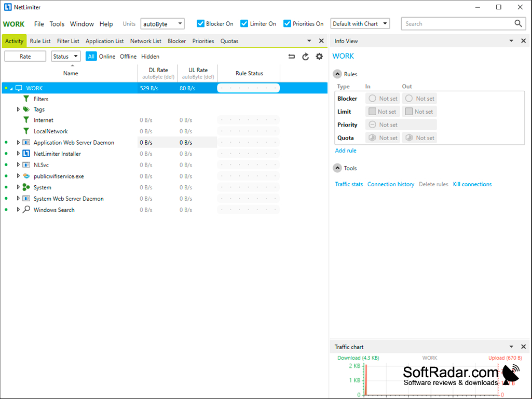532x399 pixels.
Task: Close the Activity panel
Action: point(321,40)
